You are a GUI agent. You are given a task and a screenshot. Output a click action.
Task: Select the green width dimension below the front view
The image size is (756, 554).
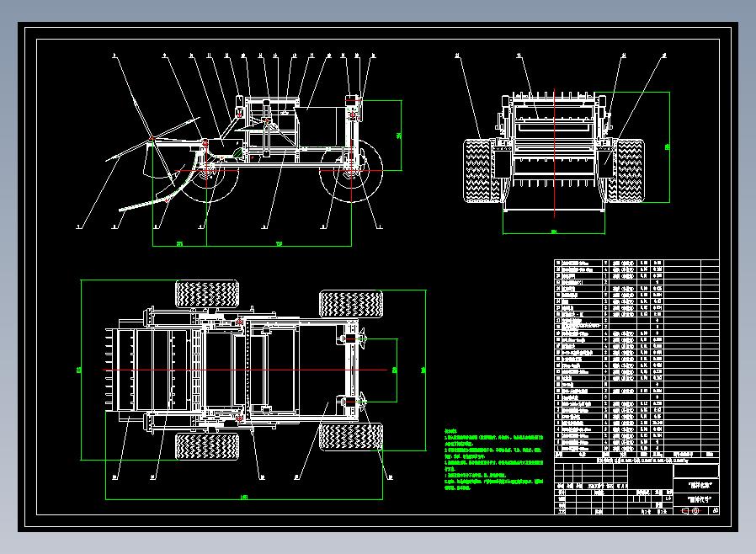click(x=554, y=232)
